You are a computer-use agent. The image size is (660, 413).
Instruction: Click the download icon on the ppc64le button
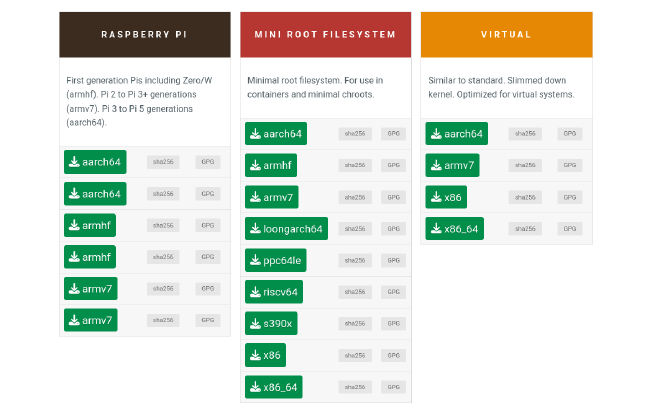(256, 260)
